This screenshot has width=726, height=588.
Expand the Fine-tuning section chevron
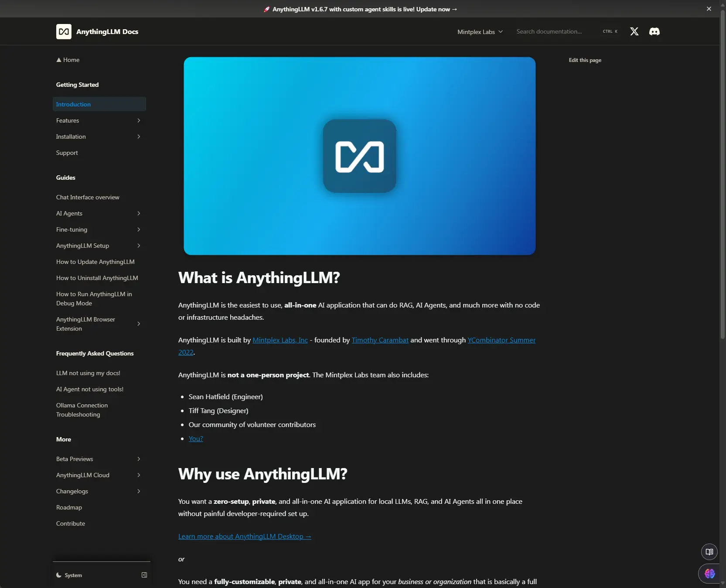click(x=139, y=229)
